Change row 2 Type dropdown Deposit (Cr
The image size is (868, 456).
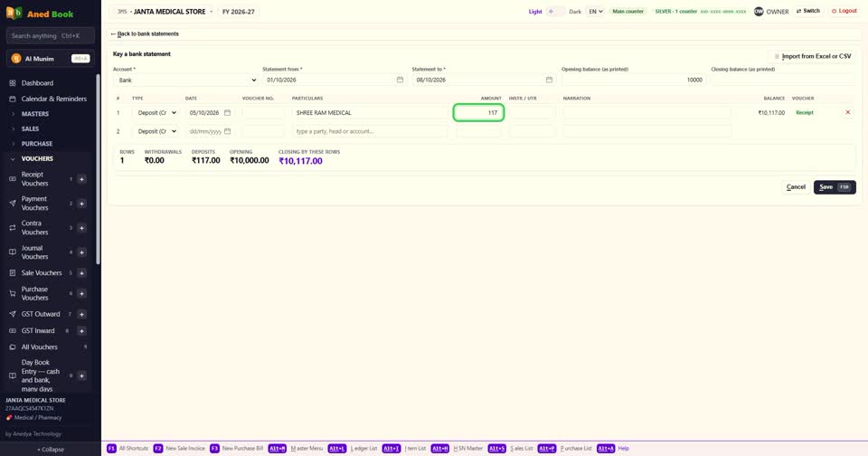coord(156,131)
